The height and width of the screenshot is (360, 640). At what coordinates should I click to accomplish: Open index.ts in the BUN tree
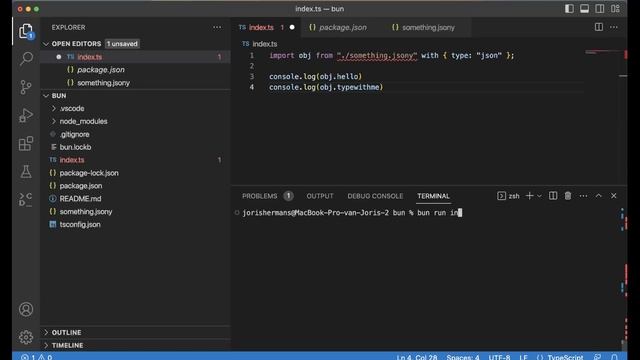[136, 160]
